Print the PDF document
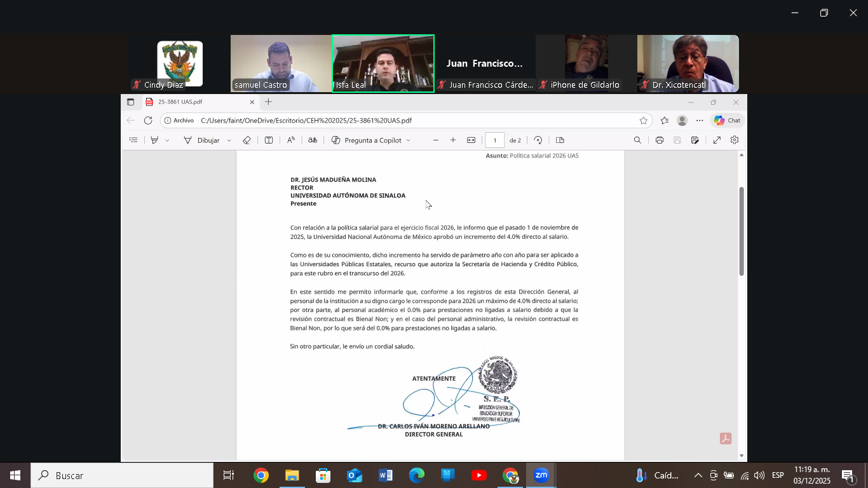 [x=660, y=140]
